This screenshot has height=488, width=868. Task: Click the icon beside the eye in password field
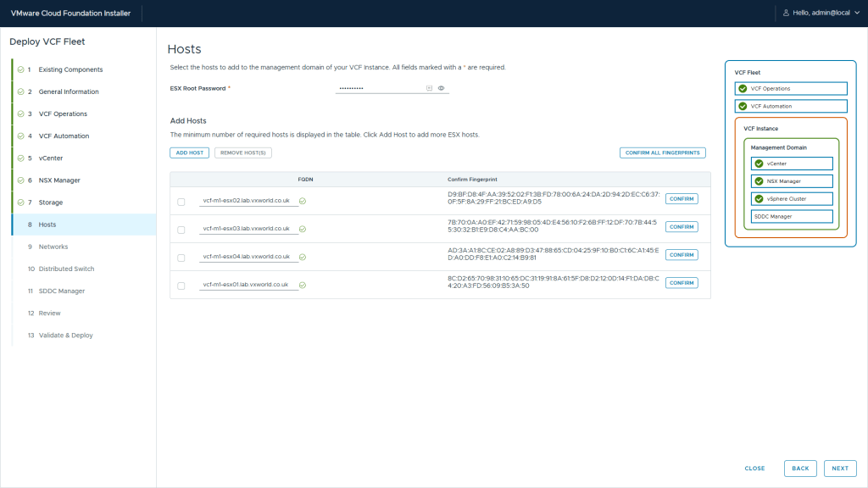(x=429, y=88)
